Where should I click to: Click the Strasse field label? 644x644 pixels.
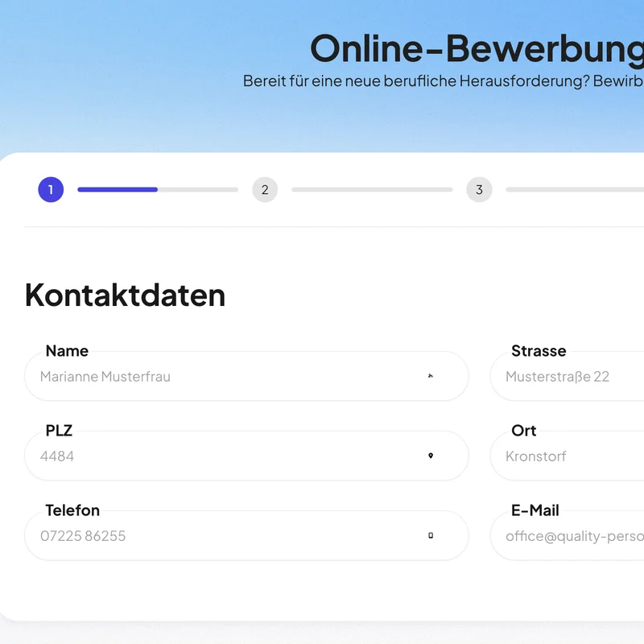click(539, 351)
